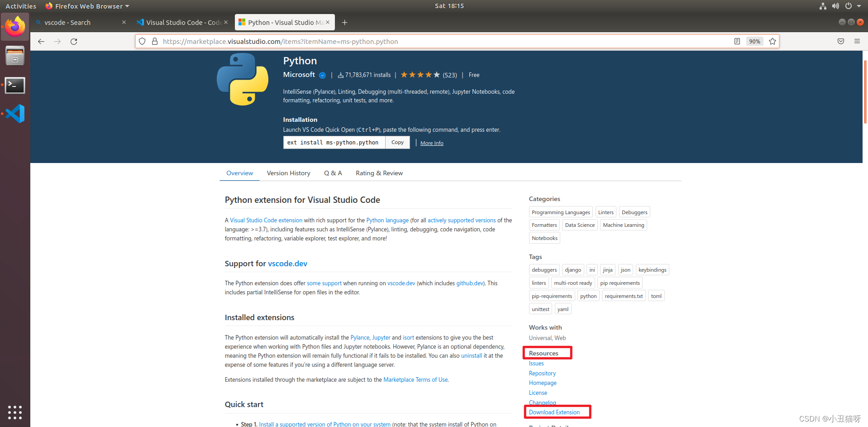Bookmark this page with star icon
Screen dimensions: 868x427
point(773,41)
